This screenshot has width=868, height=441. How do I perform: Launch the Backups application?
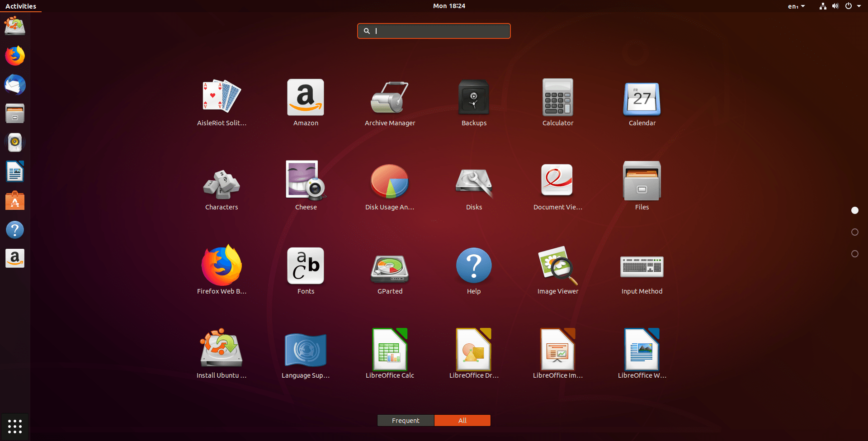coord(474,102)
